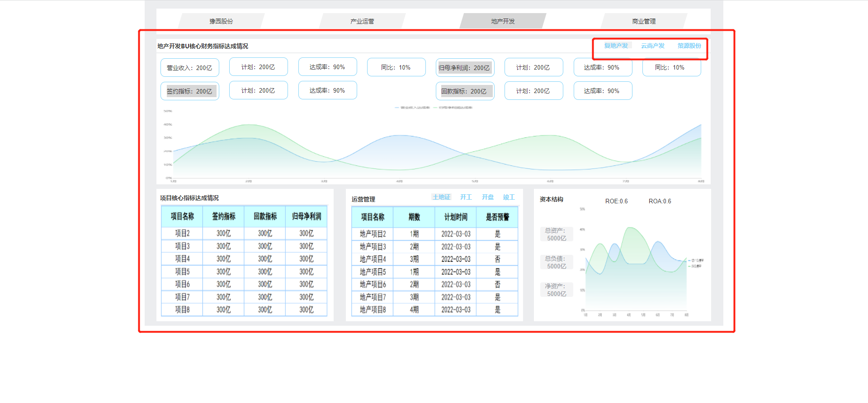The height and width of the screenshot is (403, 868).
Task: Toggle the 净负债率 legend in 资本结构 chart
Action: click(x=695, y=266)
